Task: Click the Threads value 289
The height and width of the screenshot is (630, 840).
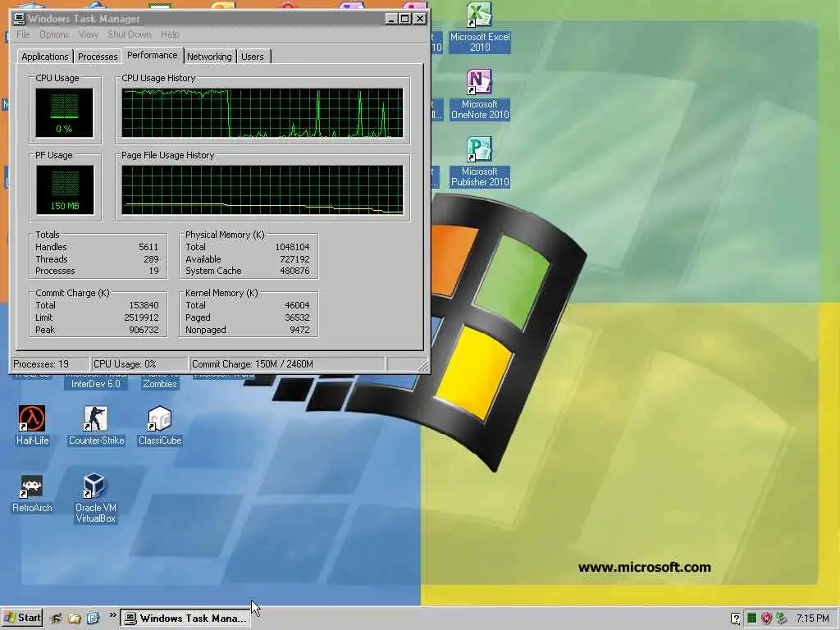Action: coord(151,259)
